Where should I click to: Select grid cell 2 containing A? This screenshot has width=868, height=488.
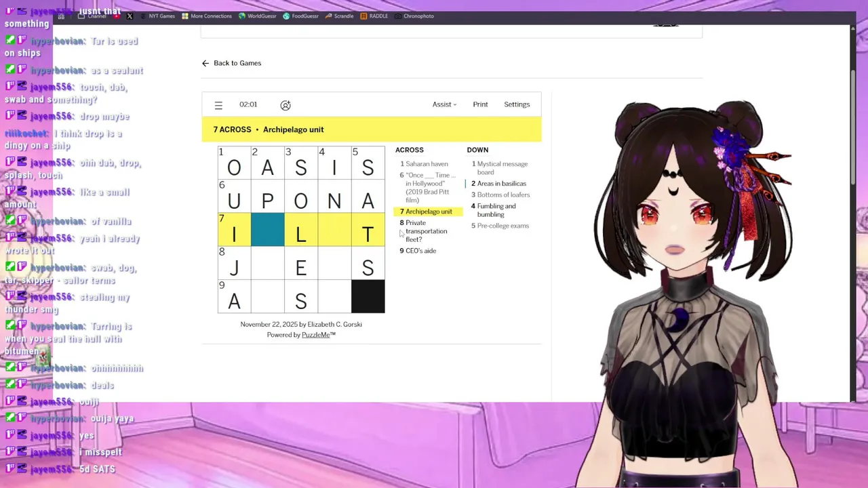tap(268, 163)
